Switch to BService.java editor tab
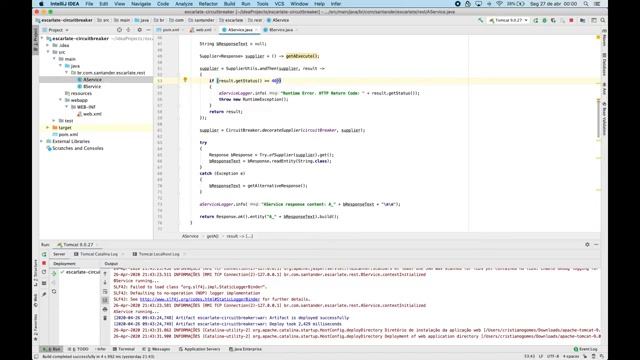 click(280, 30)
